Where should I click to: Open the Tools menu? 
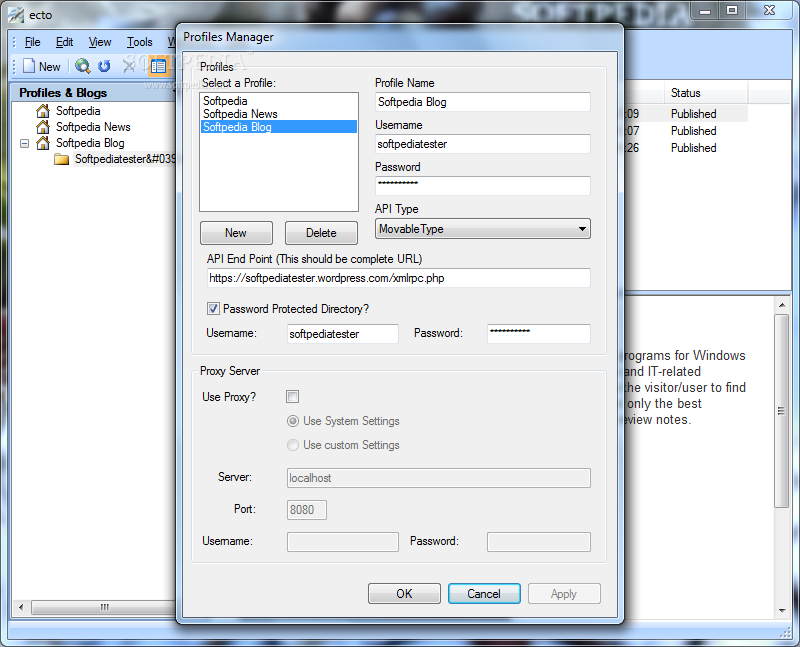(139, 42)
